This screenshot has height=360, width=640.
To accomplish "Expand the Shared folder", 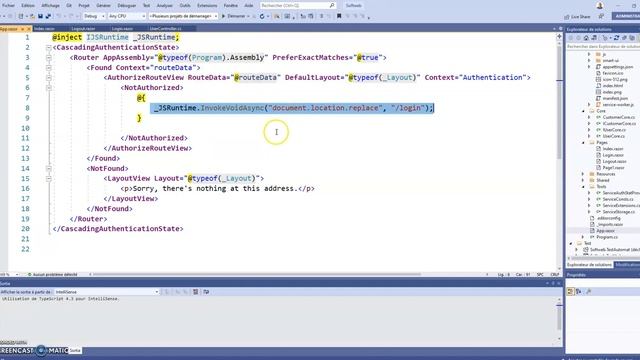I will tap(583, 180).
